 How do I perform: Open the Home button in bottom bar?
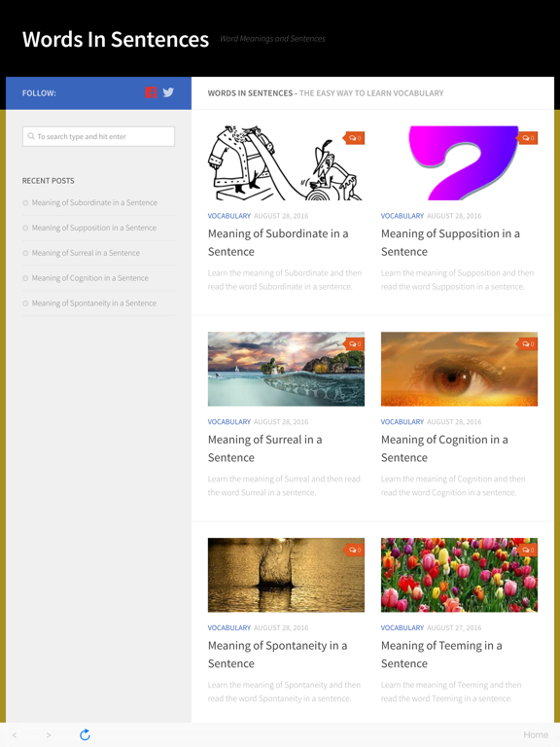pyautogui.click(x=536, y=734)
